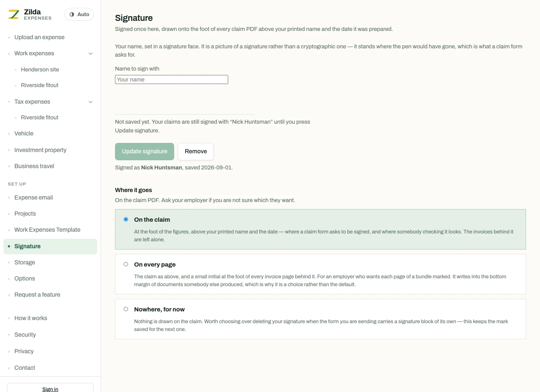Click the Update signature button
This screenshot has height=392, width=540.
point(145,152)
